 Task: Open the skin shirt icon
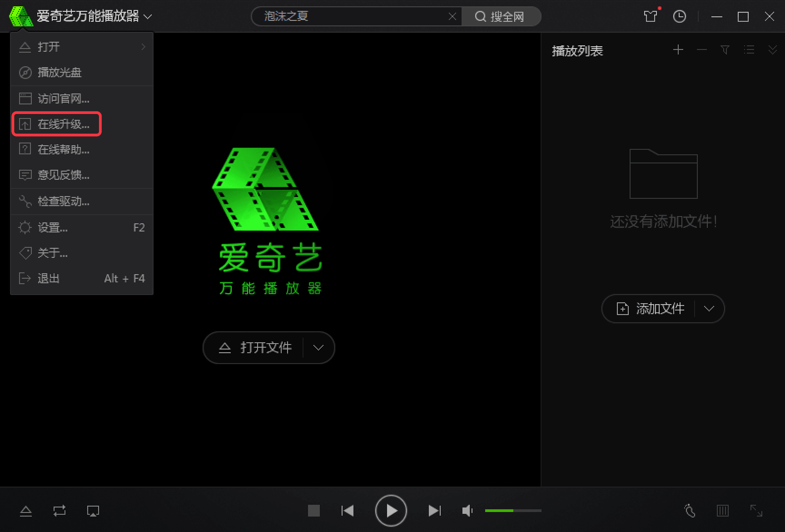(651, 16)
